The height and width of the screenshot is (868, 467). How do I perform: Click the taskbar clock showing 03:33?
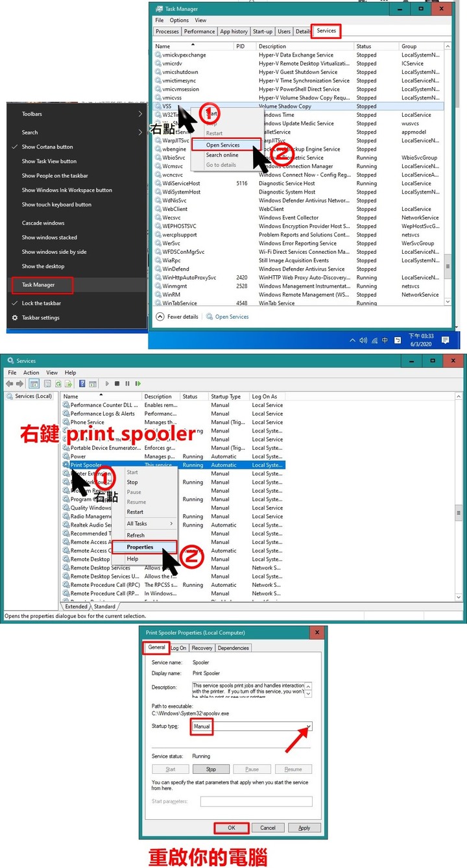point(421,340)
